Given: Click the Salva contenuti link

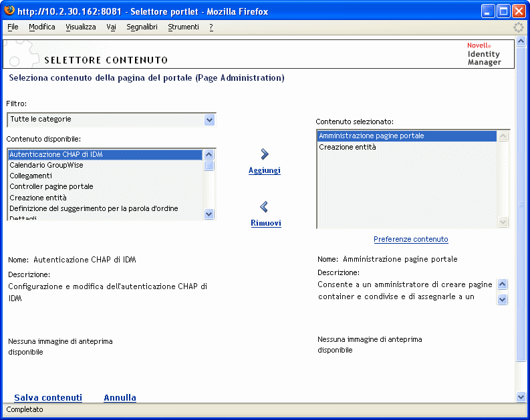Looking at the screenshot, I should [48, 398].
